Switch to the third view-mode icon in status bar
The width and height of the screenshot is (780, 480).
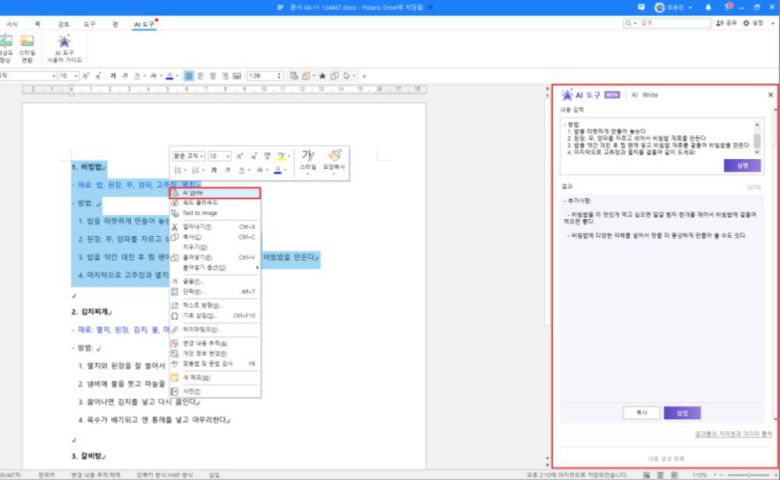(673, 475)
